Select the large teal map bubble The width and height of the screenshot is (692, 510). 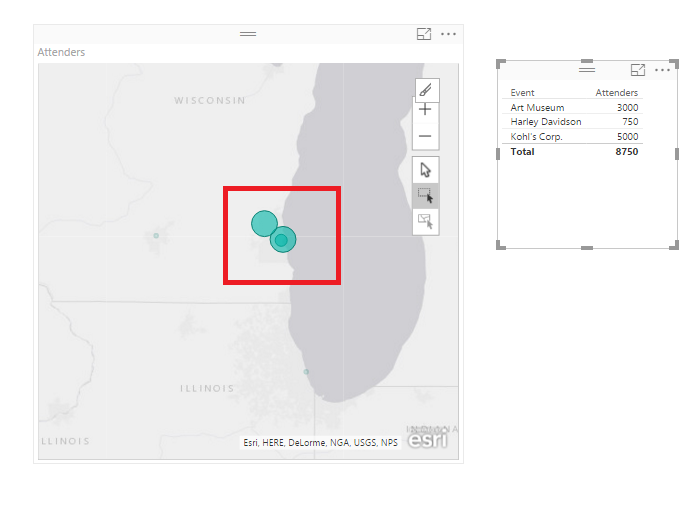(264, 223)
